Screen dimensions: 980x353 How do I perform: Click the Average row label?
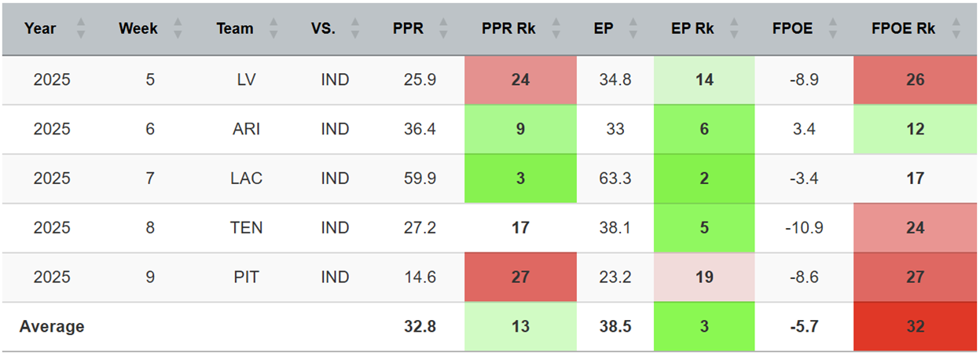click(x=52, y=326)
